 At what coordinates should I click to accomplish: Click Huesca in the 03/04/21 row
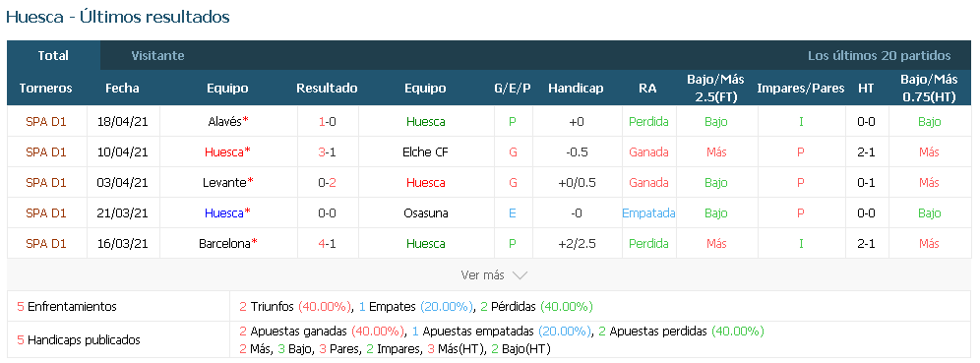tap(426, 182)
